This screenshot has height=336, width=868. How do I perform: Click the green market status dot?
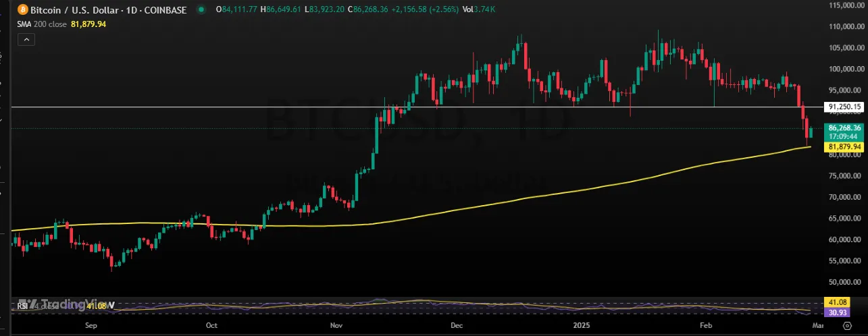tap(202, 10)
